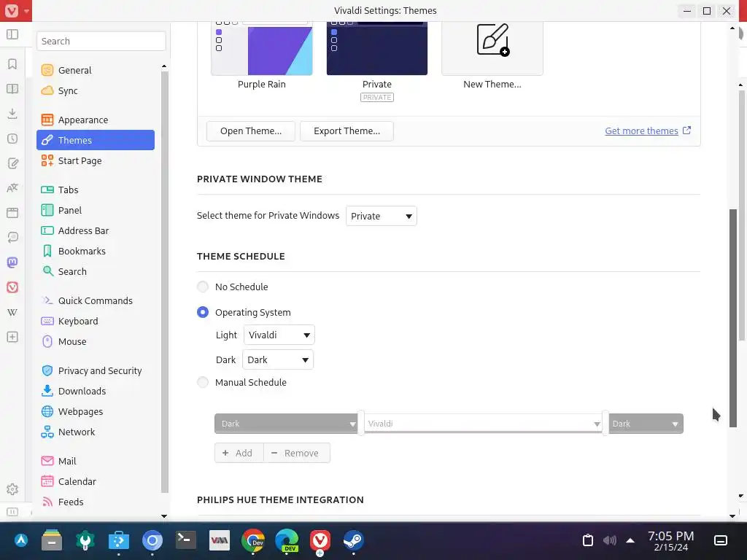This screenshot has width=747, height=560.
Task: Click the settings search field
Action: click(101, 41)
